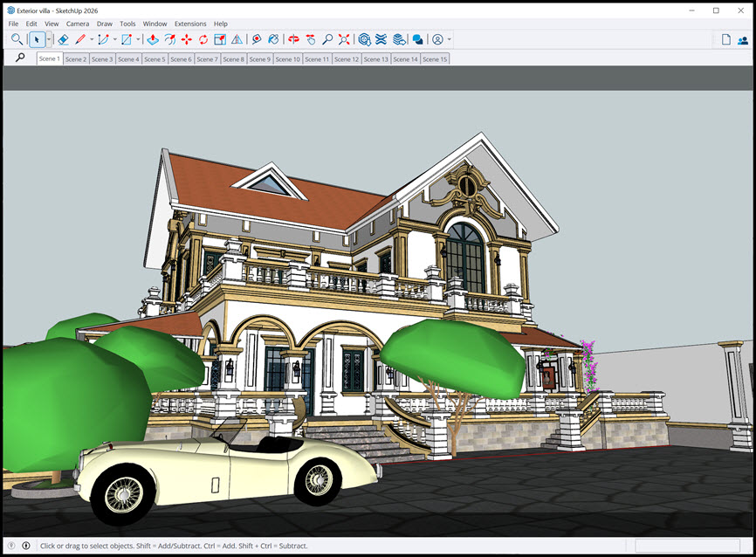Open Extension Warehouse icon
The image size is (756, 557).
pyautogui.click(x=381, y=39)
